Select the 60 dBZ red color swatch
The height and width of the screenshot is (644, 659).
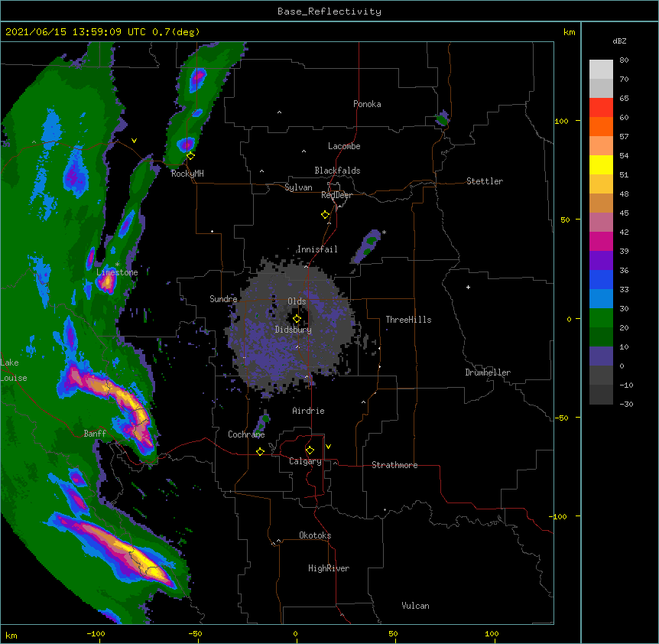[601, 108]
